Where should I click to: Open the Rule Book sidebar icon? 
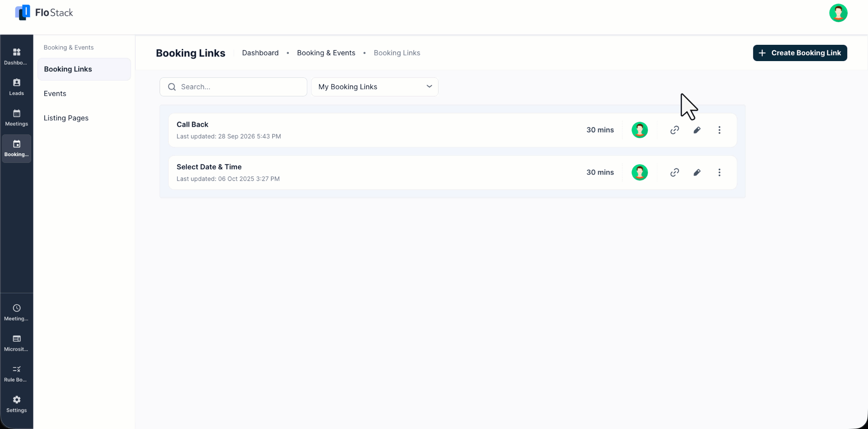(16, 374)
